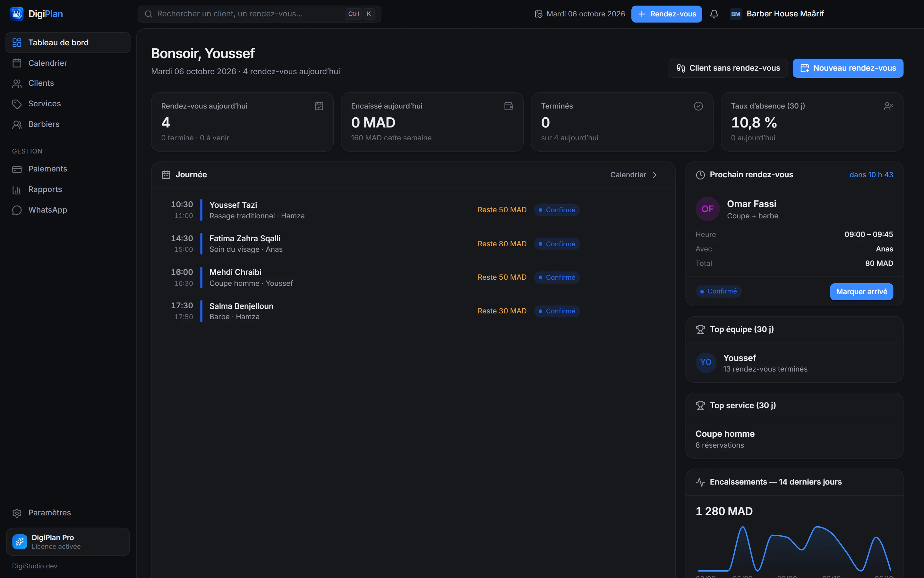Click Reste 80 MAD amount
924x578 pixels.
coord(502,244)
